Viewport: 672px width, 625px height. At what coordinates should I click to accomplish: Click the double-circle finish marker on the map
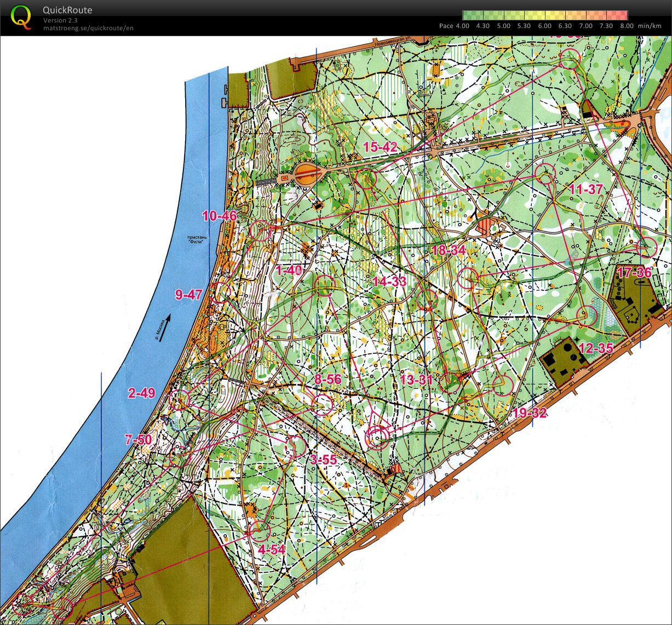click(x=377, y=438)
